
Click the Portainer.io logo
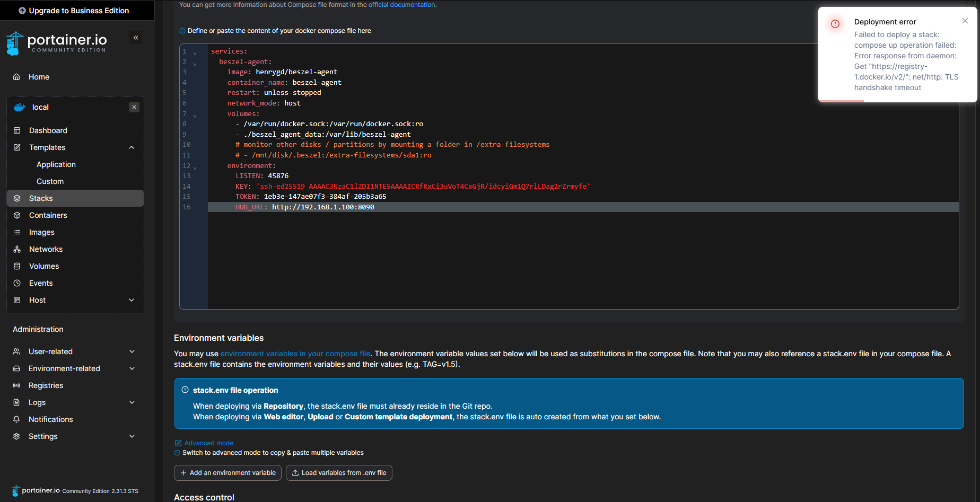(x=57, y=42)
